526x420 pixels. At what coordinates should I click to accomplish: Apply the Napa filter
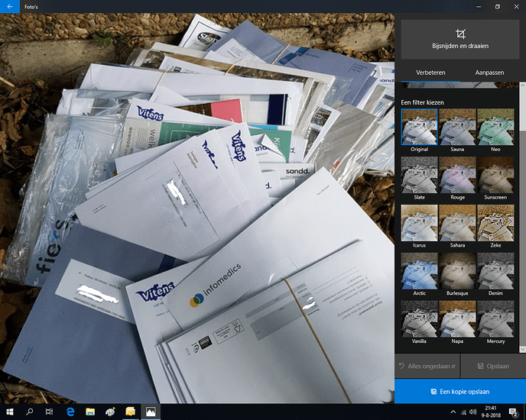(x=457, y=318)
